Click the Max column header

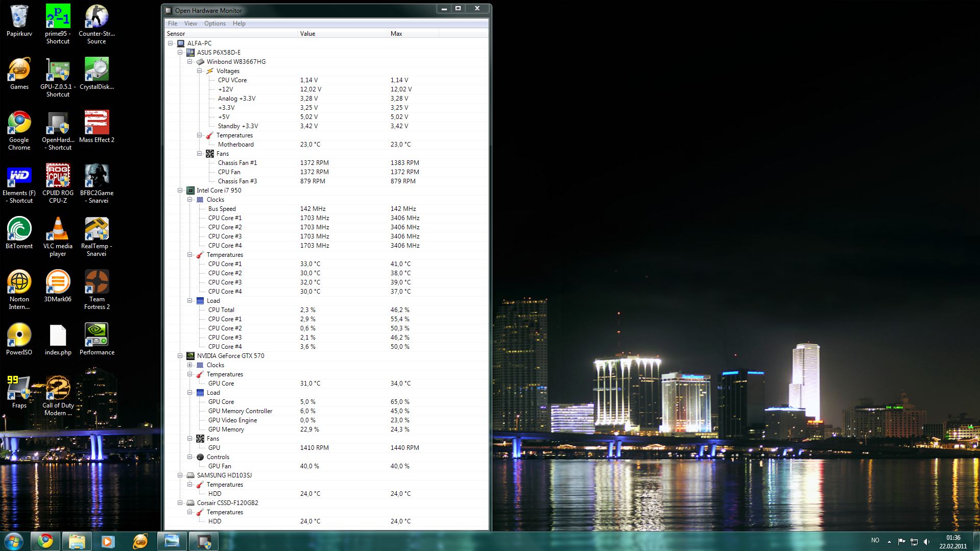414,34
